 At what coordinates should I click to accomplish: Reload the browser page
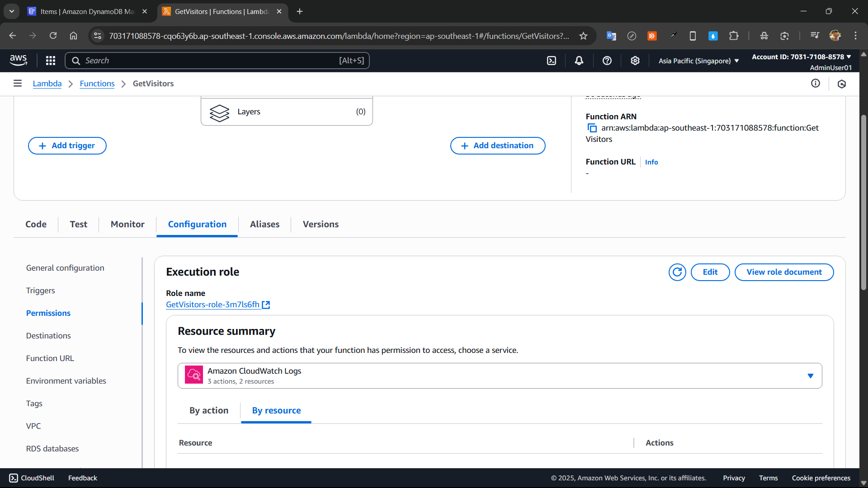tap(53, 36)
